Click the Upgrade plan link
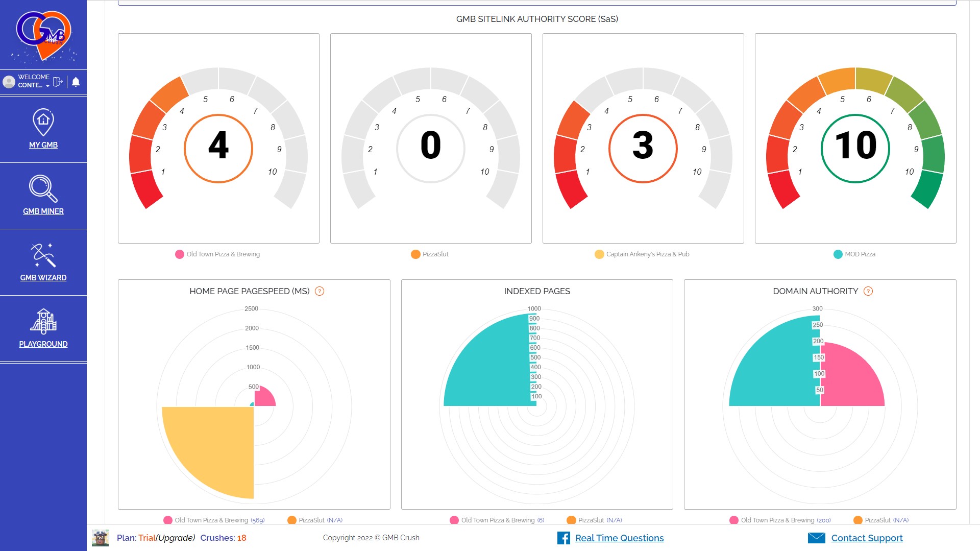 (176, 538)
